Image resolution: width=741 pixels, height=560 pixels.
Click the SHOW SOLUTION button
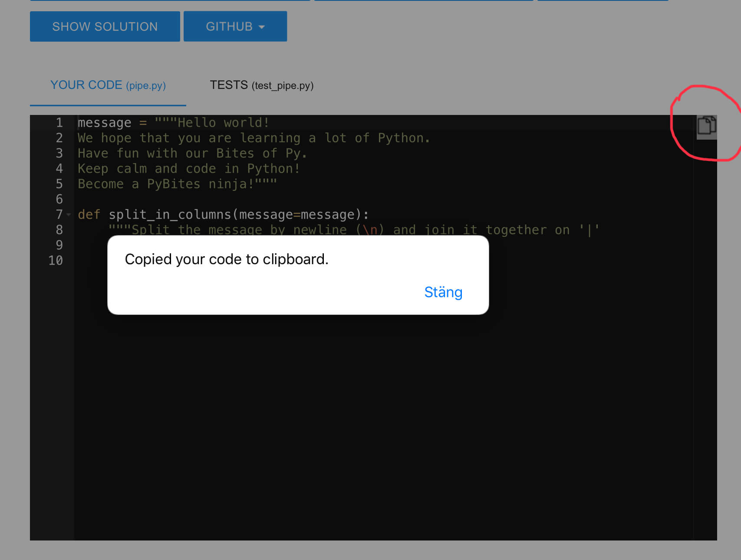pos(104,26)
